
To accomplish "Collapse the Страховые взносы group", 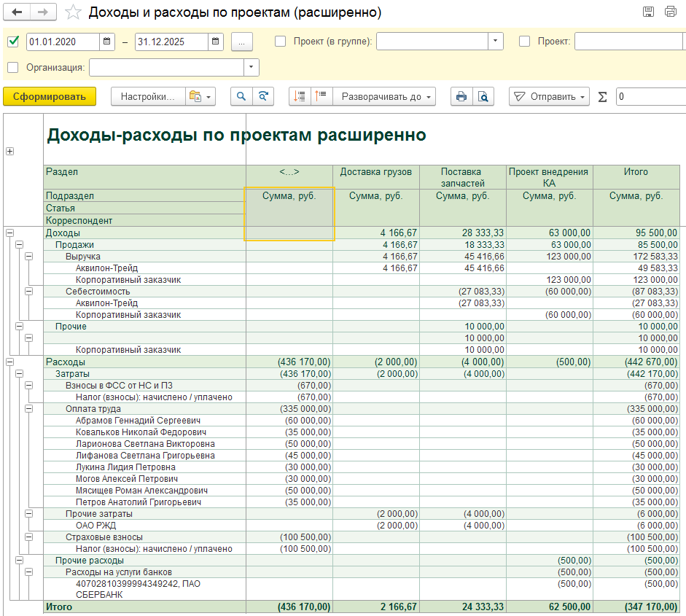I will [x=29, y=537].
